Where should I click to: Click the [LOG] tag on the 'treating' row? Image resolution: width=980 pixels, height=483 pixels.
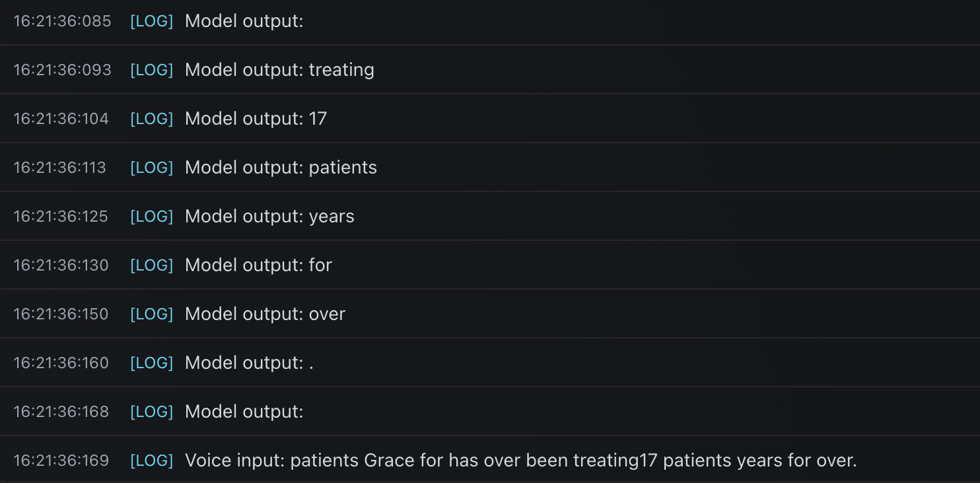click(151, 70)
